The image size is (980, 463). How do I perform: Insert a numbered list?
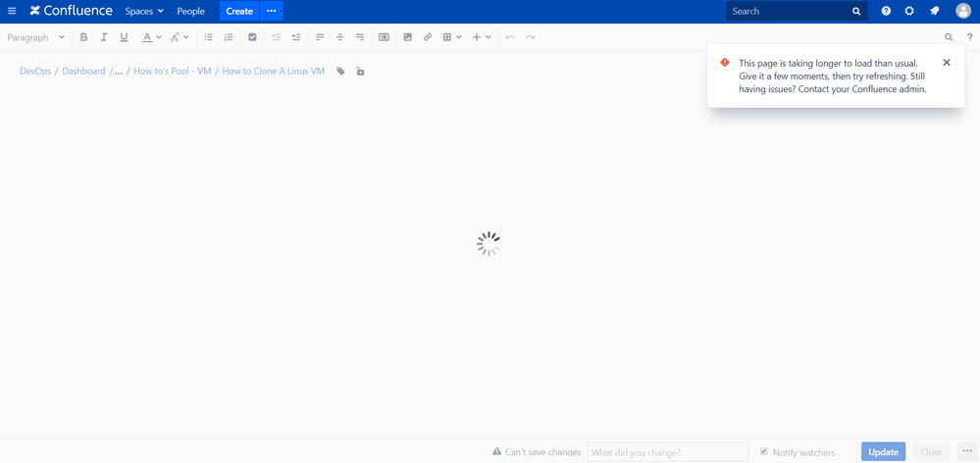229,37
